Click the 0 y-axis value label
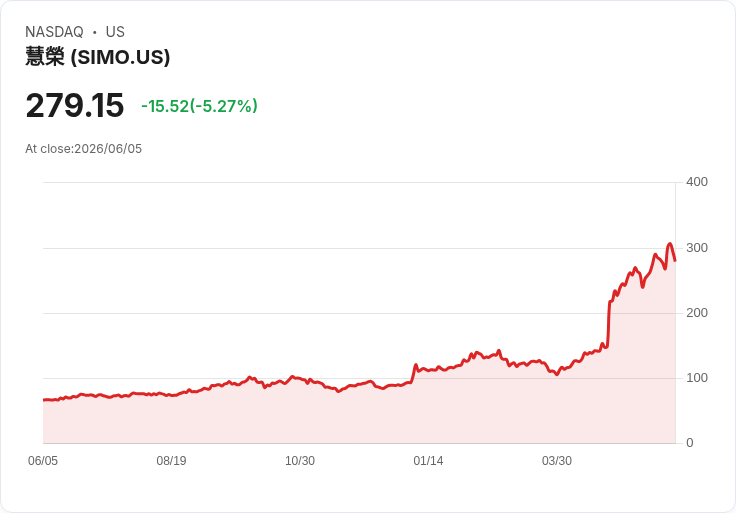736x513 pixels. [x=690, y=443]
